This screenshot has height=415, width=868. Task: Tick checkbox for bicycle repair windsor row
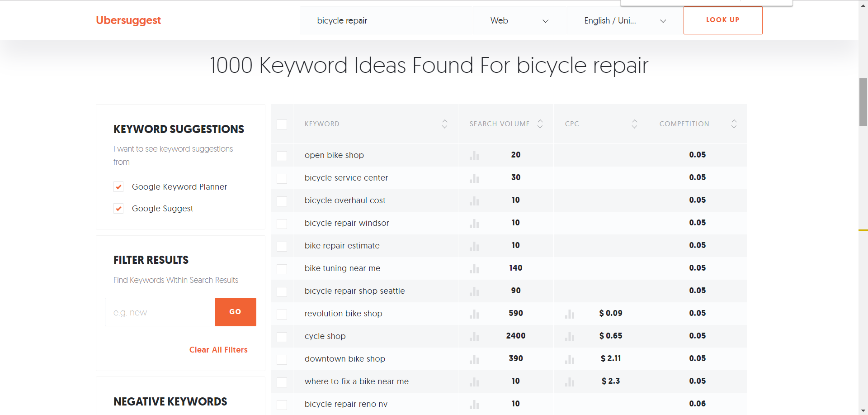coord(282,224)
